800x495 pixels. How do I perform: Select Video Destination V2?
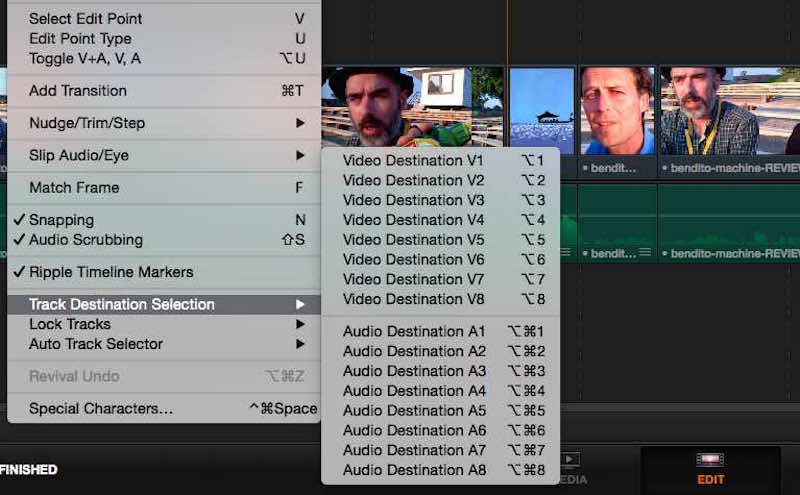pos(441,180)
